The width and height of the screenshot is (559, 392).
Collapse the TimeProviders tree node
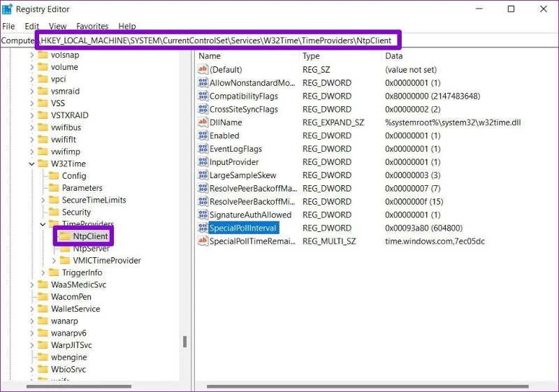pos(43,224)
